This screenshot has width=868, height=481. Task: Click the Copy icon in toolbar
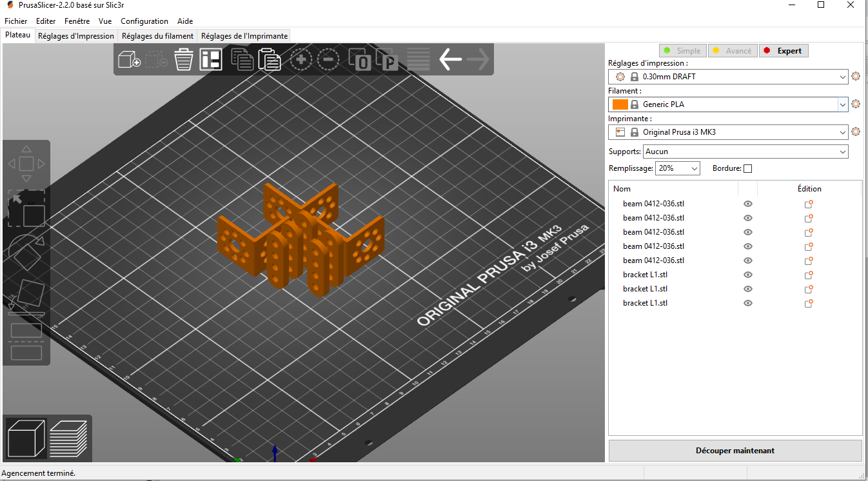coord(242,60)
